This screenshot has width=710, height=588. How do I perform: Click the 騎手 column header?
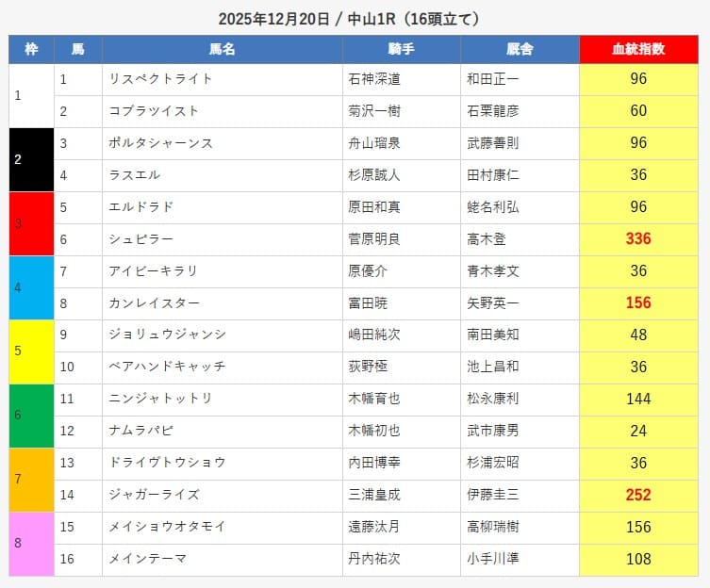(402, 50)
